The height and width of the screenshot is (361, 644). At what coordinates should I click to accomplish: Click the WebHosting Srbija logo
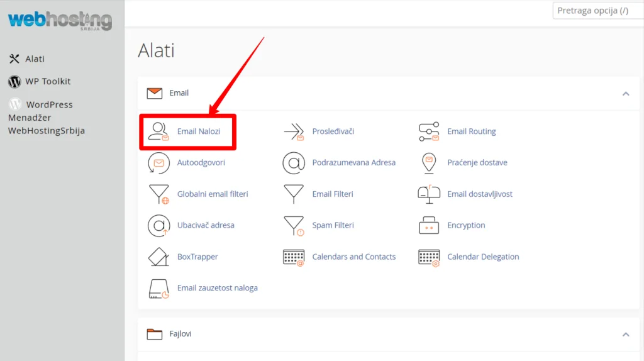pyautogui.click(x=60, y=21)
